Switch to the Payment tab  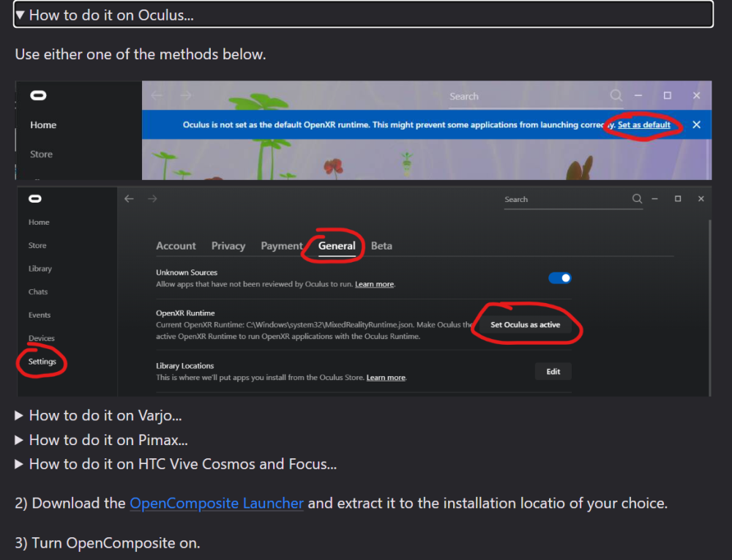[x=282, y=246]
